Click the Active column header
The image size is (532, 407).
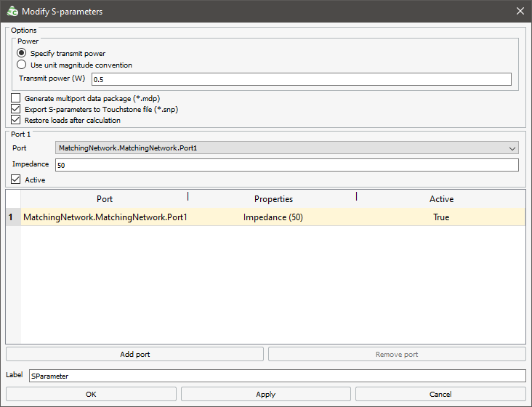441,199
